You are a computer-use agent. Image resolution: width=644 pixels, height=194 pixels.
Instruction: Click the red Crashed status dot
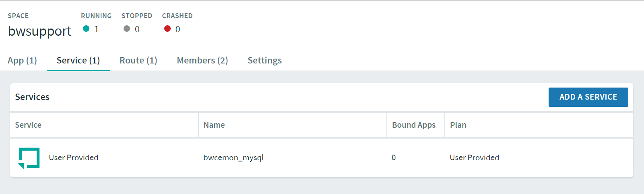[167, 29]
